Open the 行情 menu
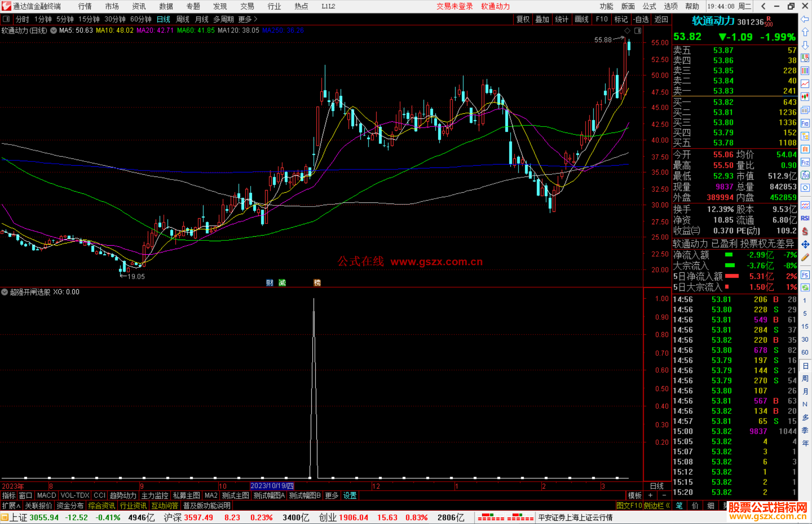Screen dimensions: 812x524 85,6
